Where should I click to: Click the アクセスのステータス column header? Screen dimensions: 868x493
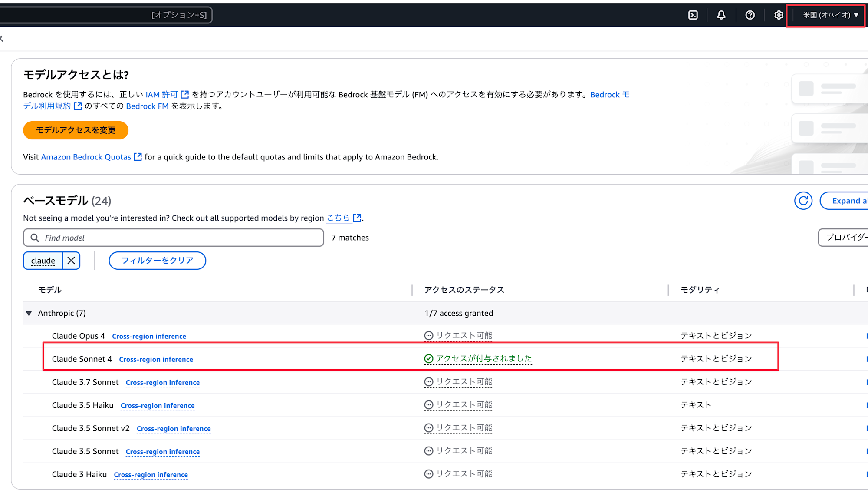click(464, 290)
